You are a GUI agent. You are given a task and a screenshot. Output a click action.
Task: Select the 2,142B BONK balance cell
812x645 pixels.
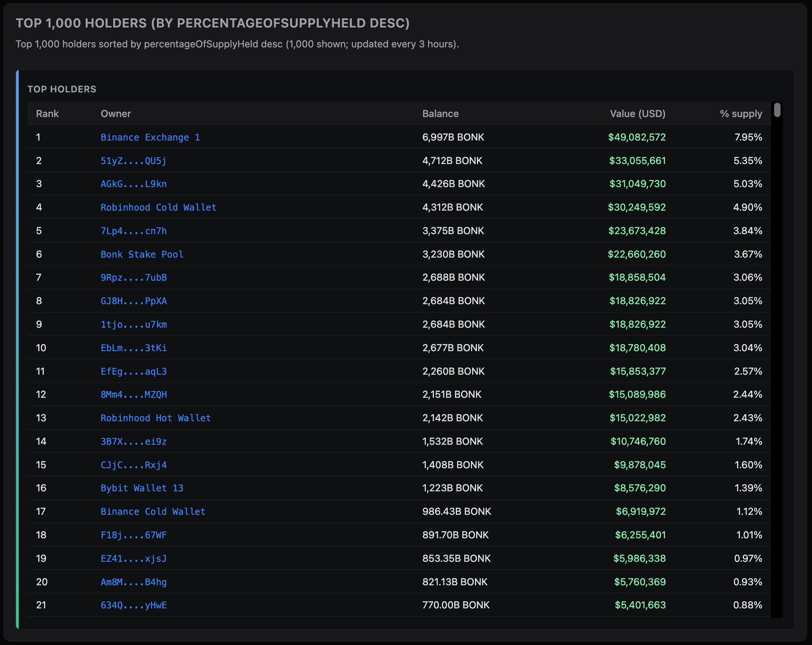453,418
